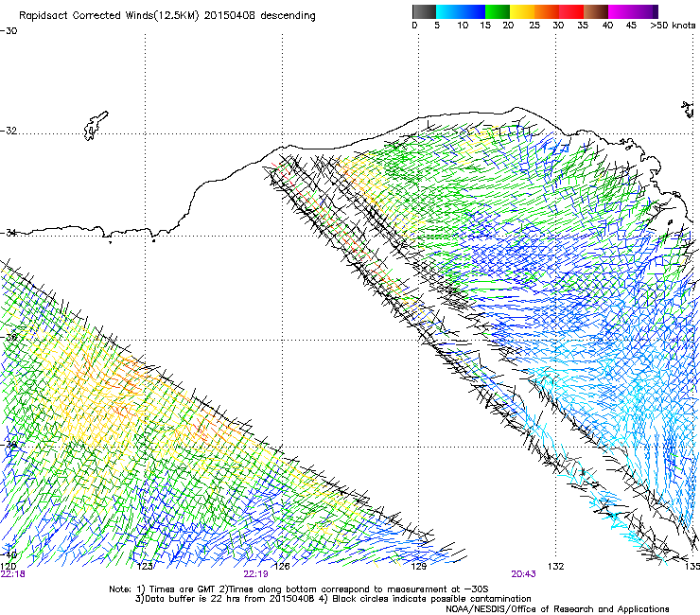This screenshot has width=700, height=615.
Task: Click the cyan-blue 5-15 knots legend segment
Action: click(461, 11)
